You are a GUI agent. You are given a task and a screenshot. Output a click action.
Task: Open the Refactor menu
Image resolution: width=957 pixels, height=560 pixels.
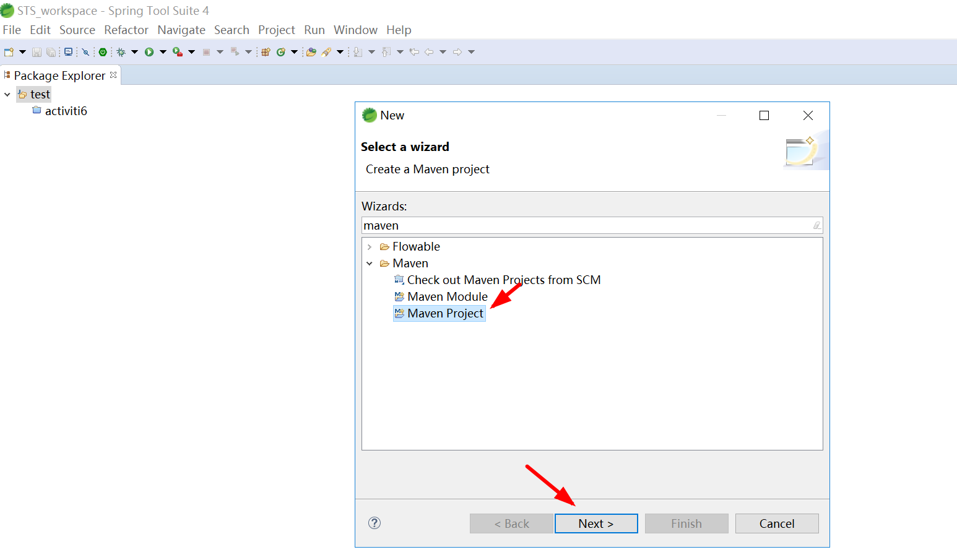point(126,30)
